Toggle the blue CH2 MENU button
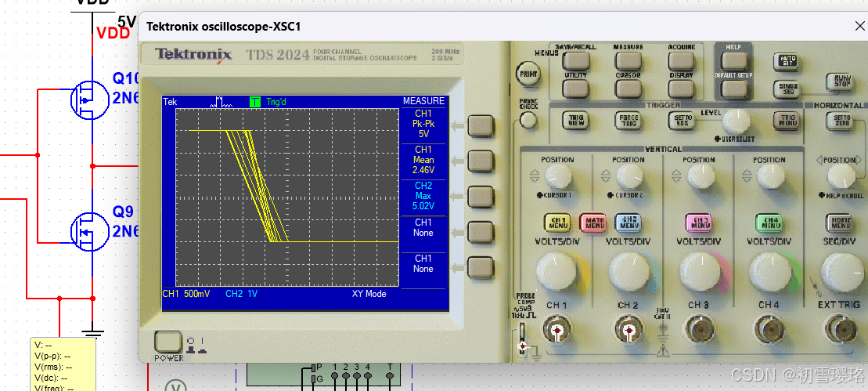 [x=628, y=223]
